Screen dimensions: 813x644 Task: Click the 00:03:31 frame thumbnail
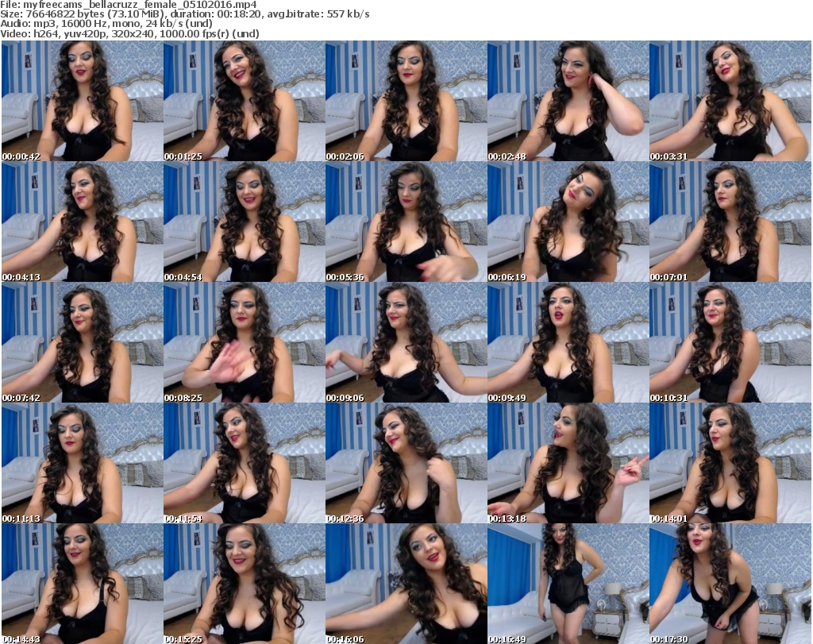click(730, 101)
